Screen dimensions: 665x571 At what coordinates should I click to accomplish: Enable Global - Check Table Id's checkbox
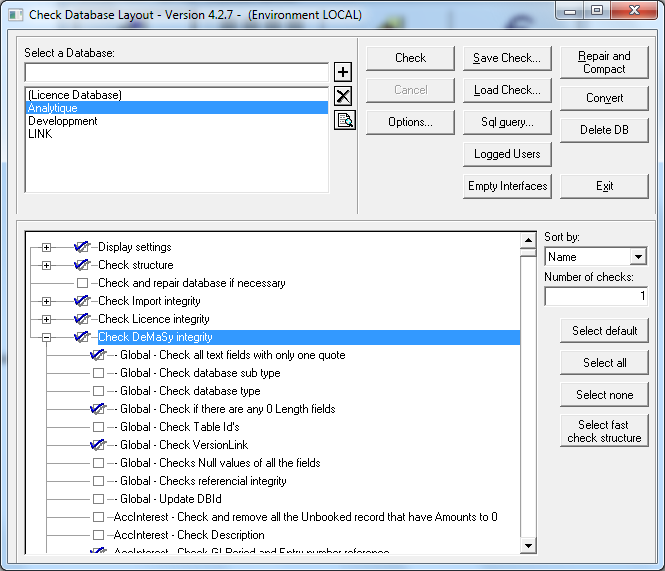tap(98, 427)
